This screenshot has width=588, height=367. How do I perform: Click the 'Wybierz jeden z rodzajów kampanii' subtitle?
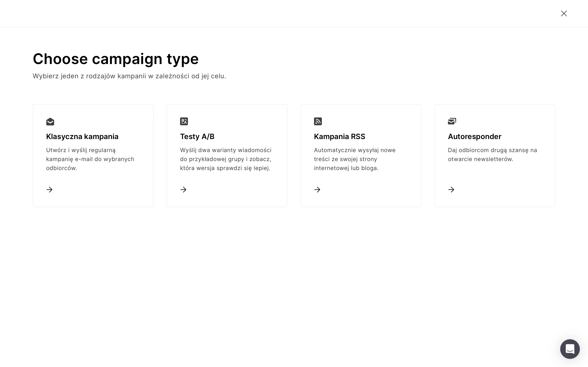(129, 76)
